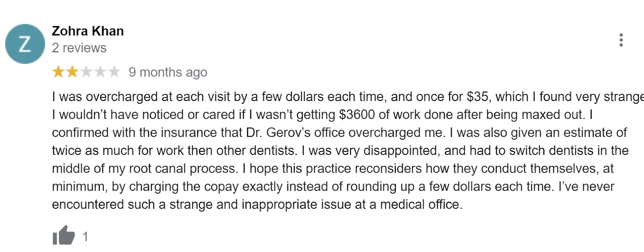Screen dimensions: 644x252
Task: Click the teal Z profile avatar
Action: (25, 44)
